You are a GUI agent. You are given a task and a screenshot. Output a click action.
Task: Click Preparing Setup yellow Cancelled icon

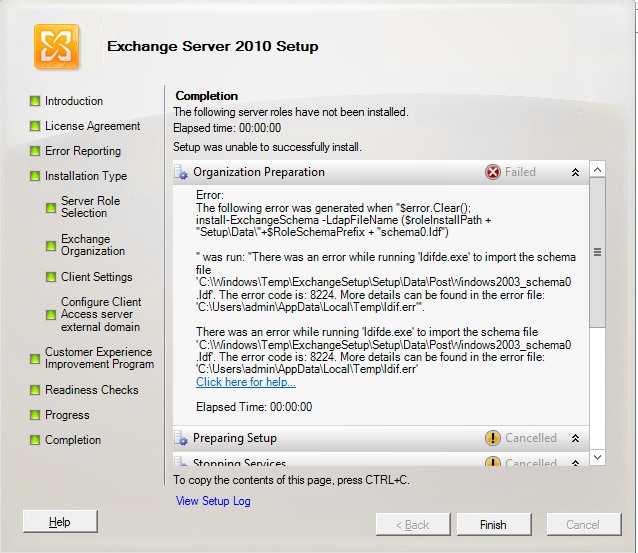click(x=493, y=438)
